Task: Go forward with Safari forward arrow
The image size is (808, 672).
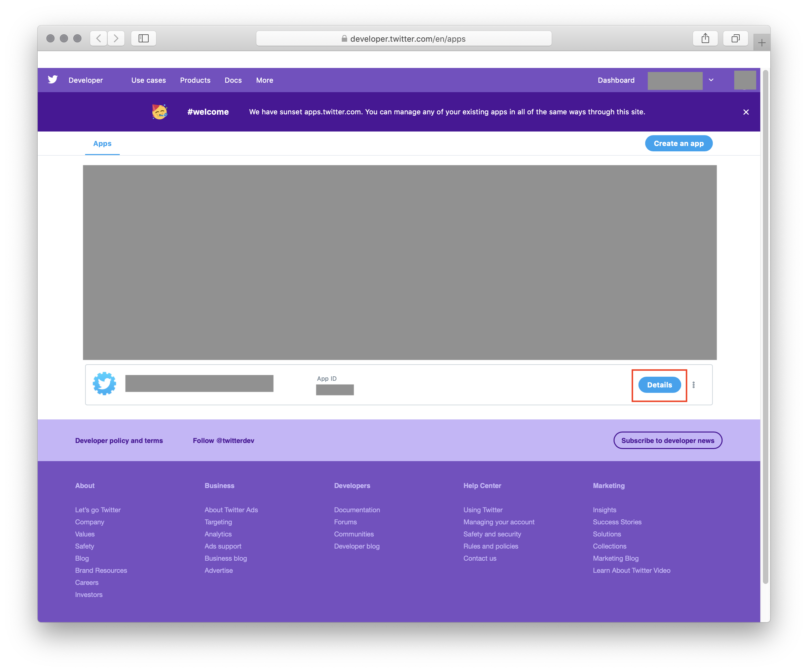Action: point(116,38)
